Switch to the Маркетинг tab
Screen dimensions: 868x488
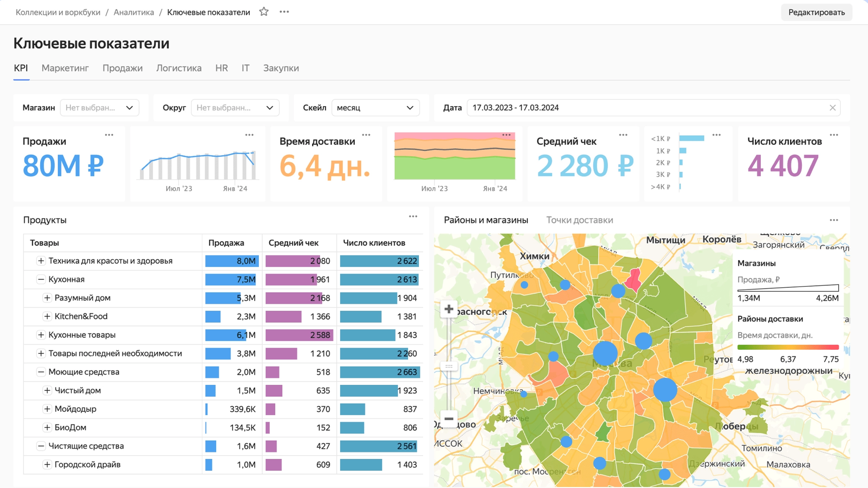(65, 68)
